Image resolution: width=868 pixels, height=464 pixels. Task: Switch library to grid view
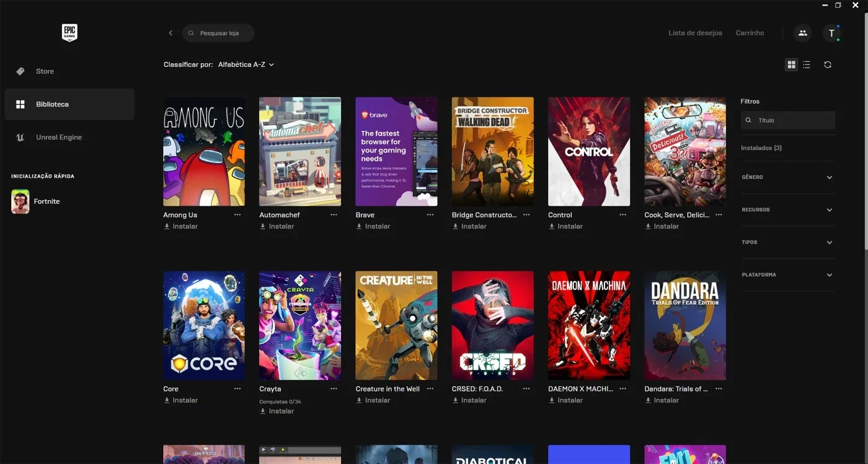pos(791,64)
